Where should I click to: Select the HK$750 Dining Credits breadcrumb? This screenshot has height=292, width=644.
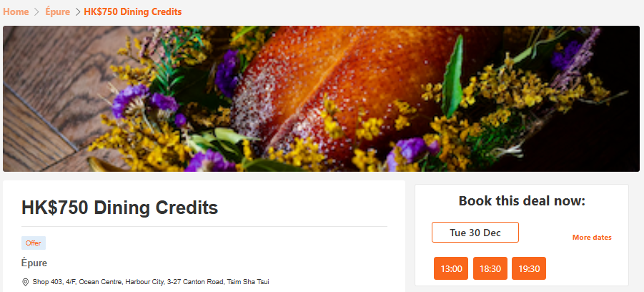click(x=133, y=12)
